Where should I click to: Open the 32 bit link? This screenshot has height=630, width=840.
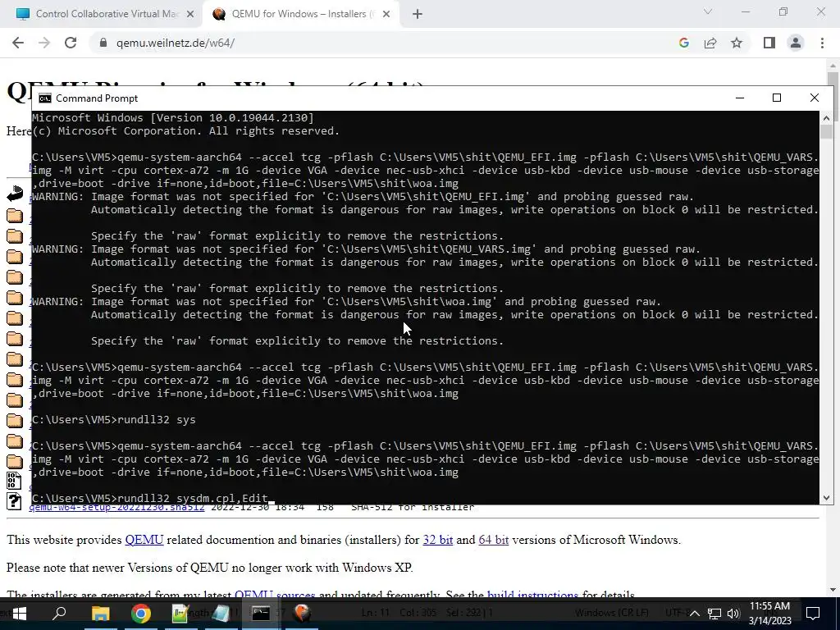click(438, 540)
